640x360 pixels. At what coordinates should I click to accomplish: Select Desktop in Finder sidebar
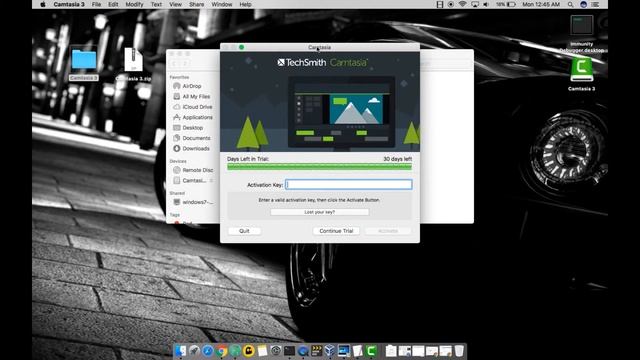click(x=188, y=128)
